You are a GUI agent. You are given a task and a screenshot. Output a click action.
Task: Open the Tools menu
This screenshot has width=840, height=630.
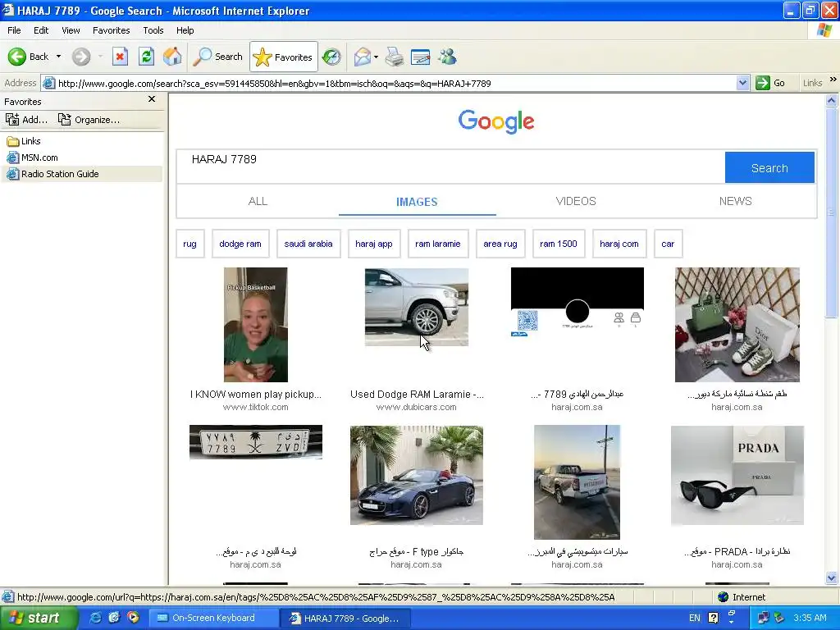tap(153, 30)
